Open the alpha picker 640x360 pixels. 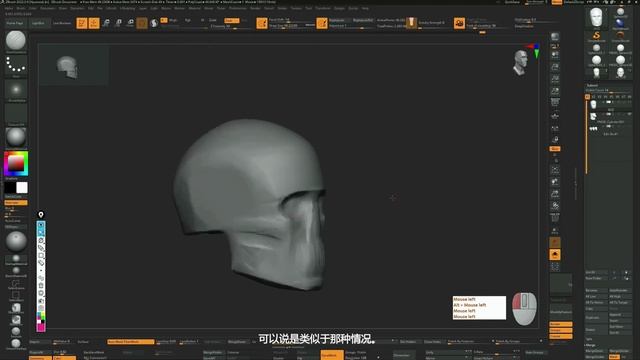click(16, 90)
